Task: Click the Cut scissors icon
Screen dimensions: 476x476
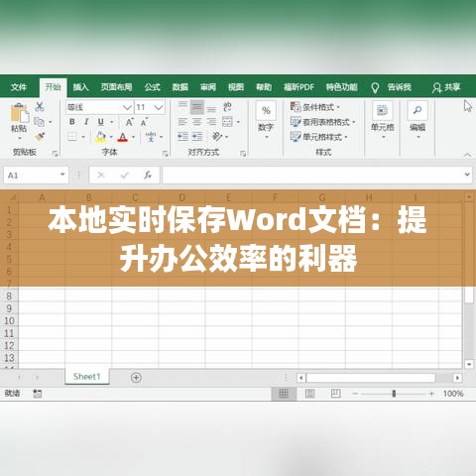Action: 40,106
